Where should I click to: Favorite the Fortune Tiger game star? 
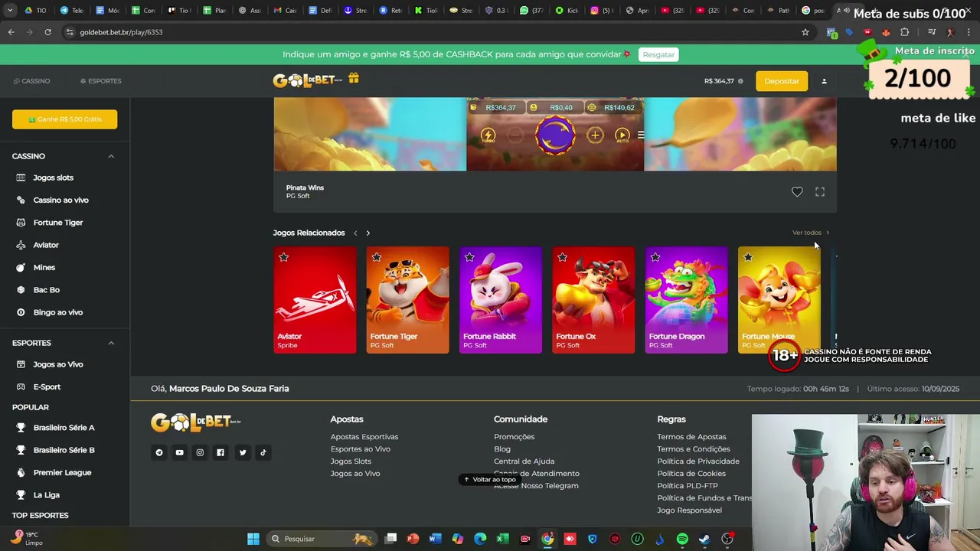pos(377,257)
